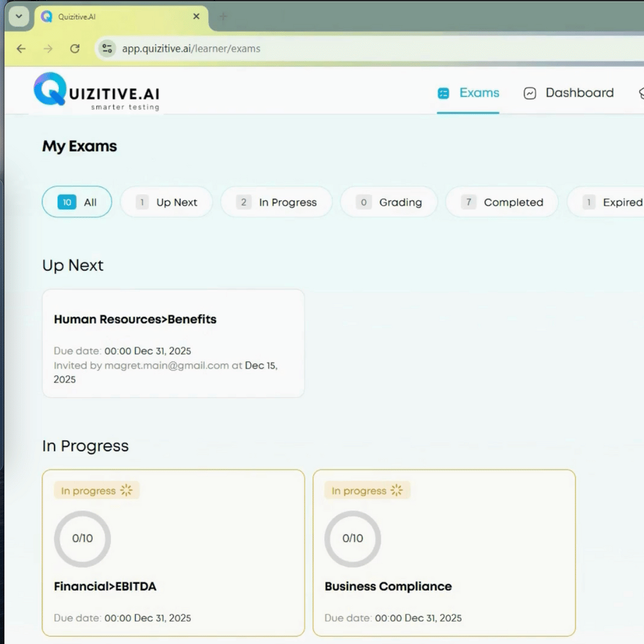Click Due date 00:00 Dec 31, 2025 on Benefits card
This screenshot has width=644, height=644.
(123, 351)
